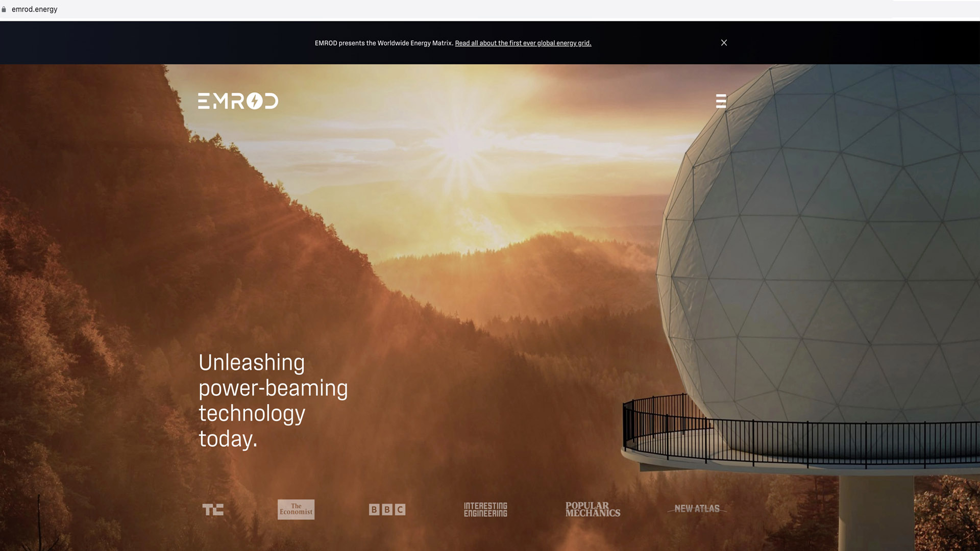
Task: Click the lightning bolt in EMROD logo
Action: tap(255, 101)
